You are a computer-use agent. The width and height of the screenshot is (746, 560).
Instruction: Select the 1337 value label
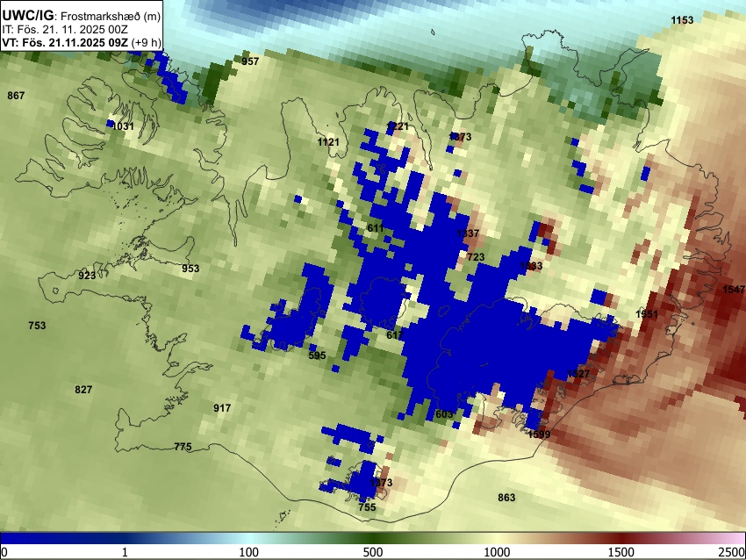468,233
